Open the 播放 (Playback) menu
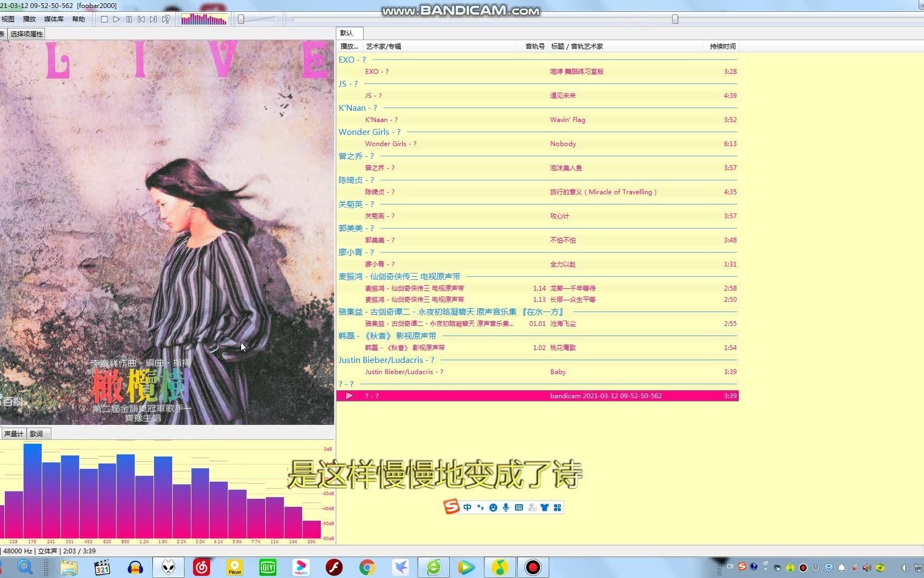The height and width of the screenshot is (578, 924). point(29,19)
